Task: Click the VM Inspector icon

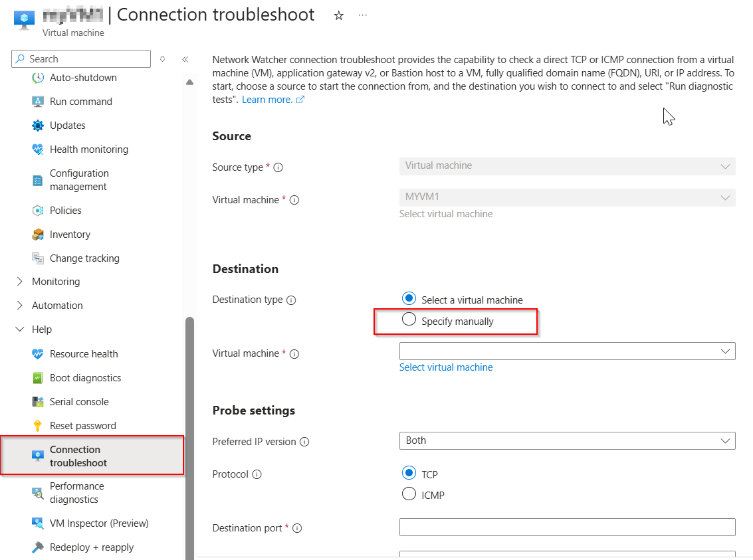Action: 37,523
